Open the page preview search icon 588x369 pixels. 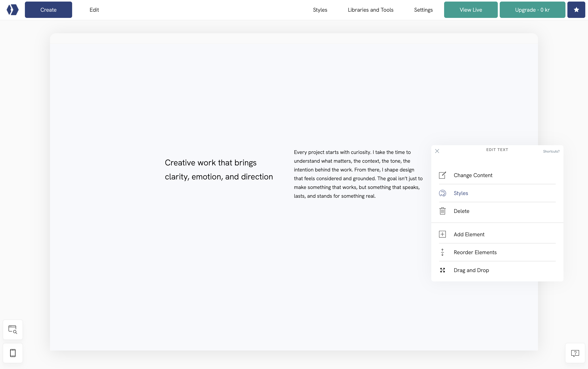pyautogui.click(x=13, y=329)
